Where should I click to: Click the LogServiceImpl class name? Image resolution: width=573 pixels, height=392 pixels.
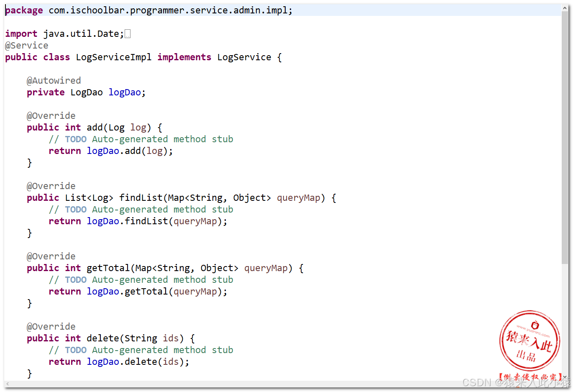click(114, 57)
